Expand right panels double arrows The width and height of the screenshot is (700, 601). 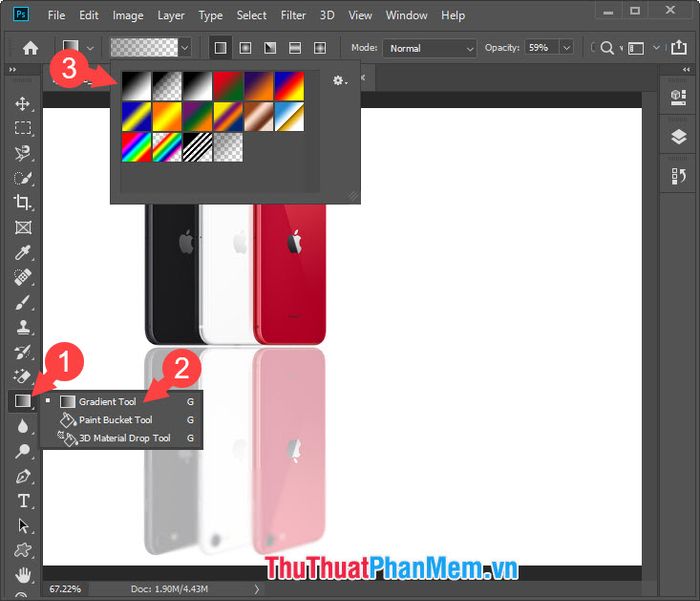(x=686, y=70)
